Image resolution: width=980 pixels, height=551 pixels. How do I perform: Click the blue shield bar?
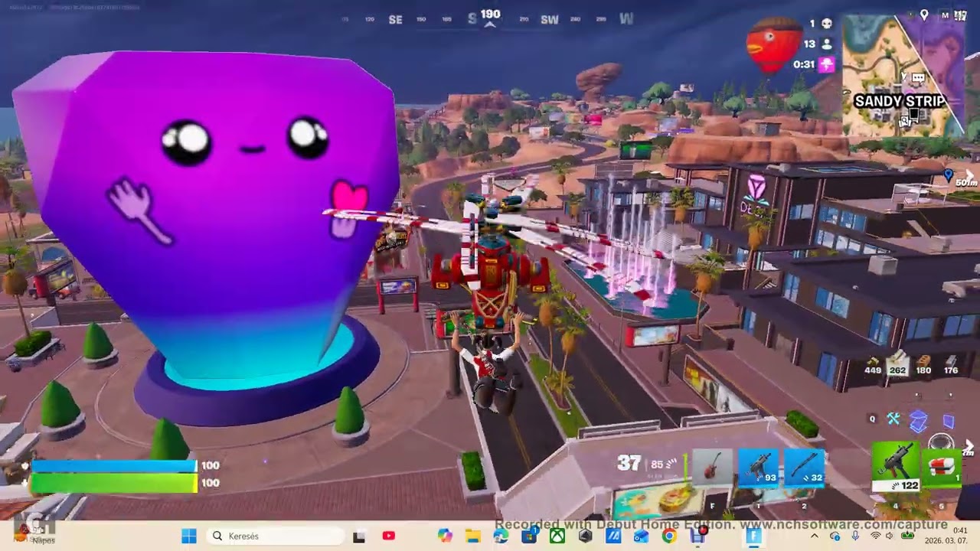pyautogui.click(x=113, y=466)
